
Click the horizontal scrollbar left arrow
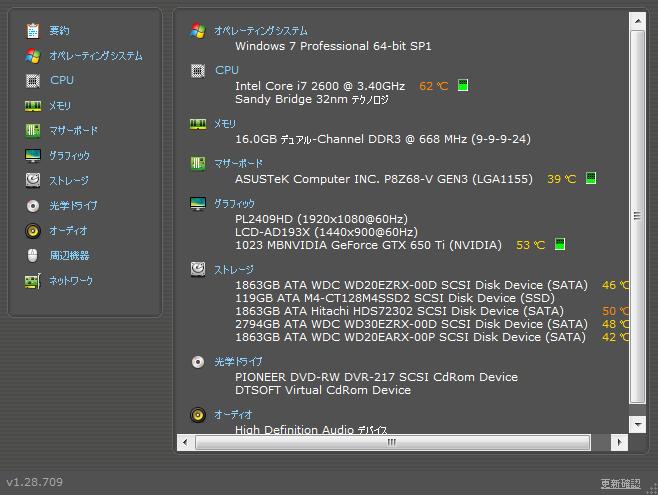(185, 442)
